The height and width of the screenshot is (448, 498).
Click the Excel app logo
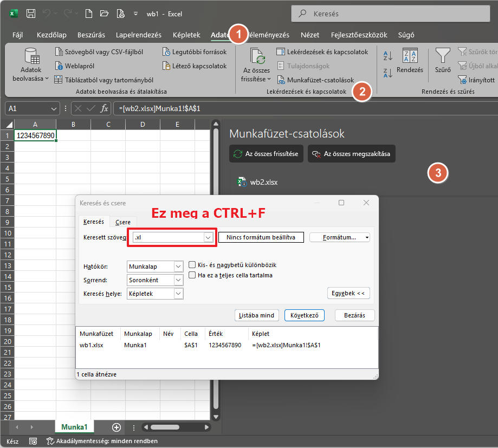(14, 14)
